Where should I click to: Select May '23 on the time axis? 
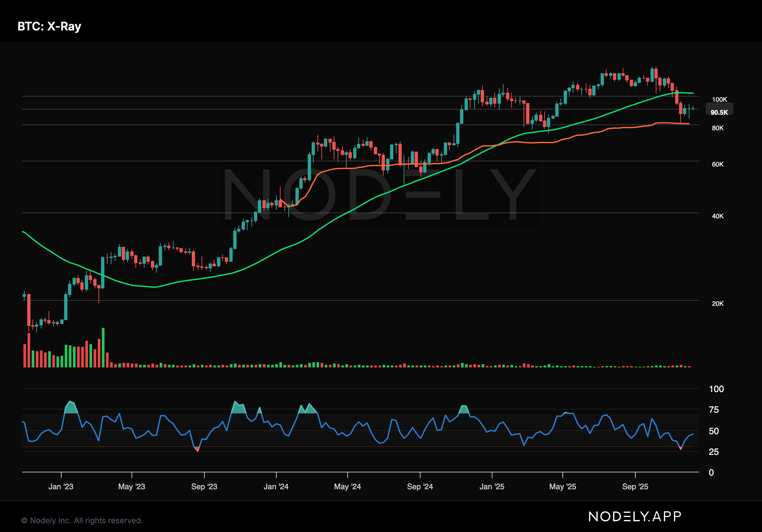(x=132, y=487)
